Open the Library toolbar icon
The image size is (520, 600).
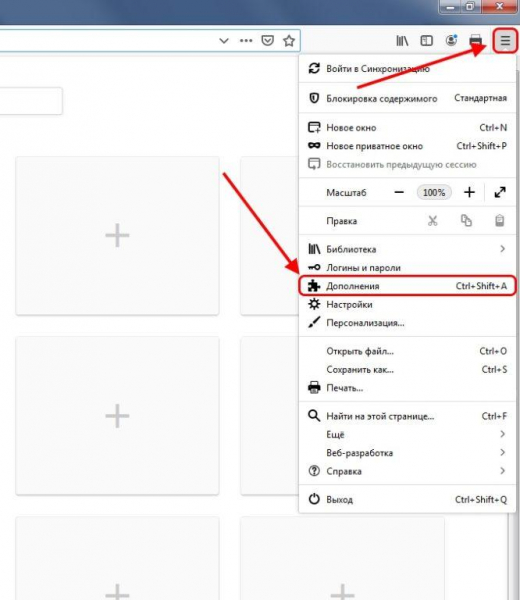tap(402, 40)
